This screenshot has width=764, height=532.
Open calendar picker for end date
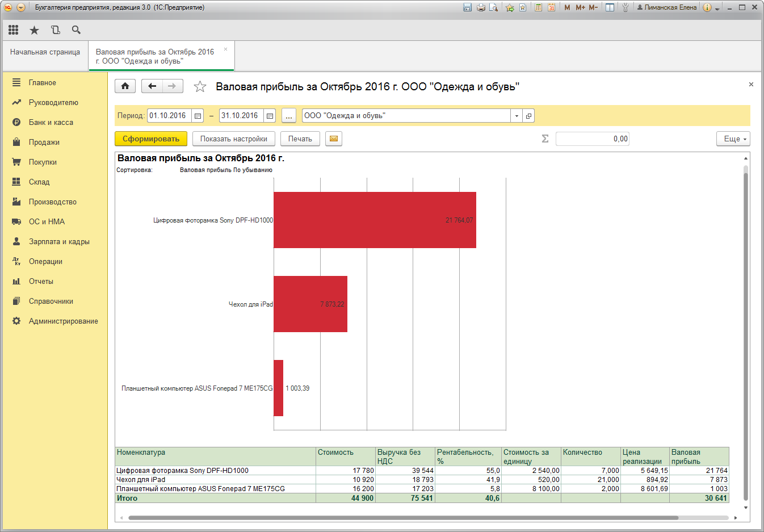coord(270,116)
